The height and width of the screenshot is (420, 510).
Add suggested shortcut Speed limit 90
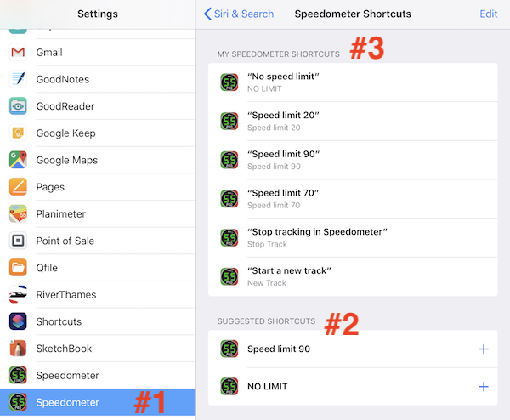pos(484,349)
